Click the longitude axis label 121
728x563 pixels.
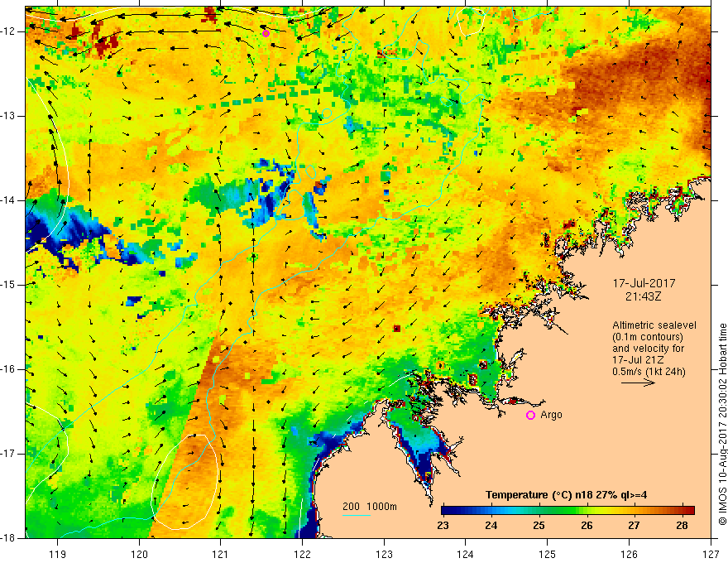point(221,554)
